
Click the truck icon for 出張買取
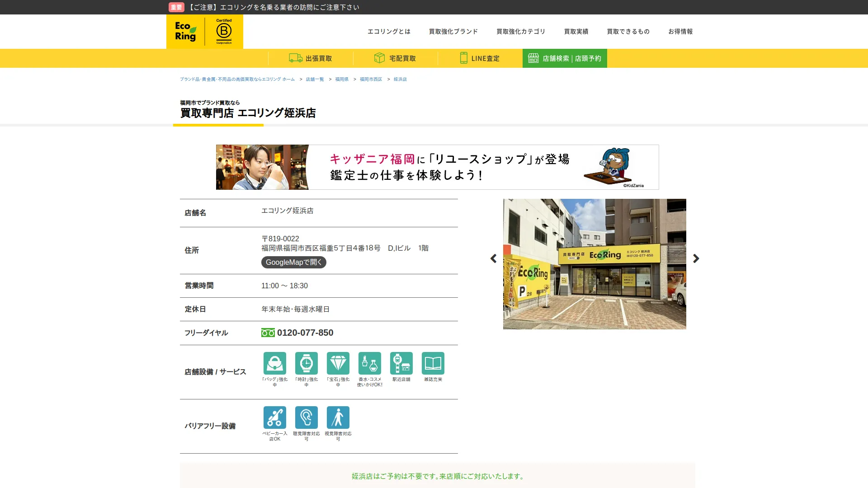tap(296, 58)
